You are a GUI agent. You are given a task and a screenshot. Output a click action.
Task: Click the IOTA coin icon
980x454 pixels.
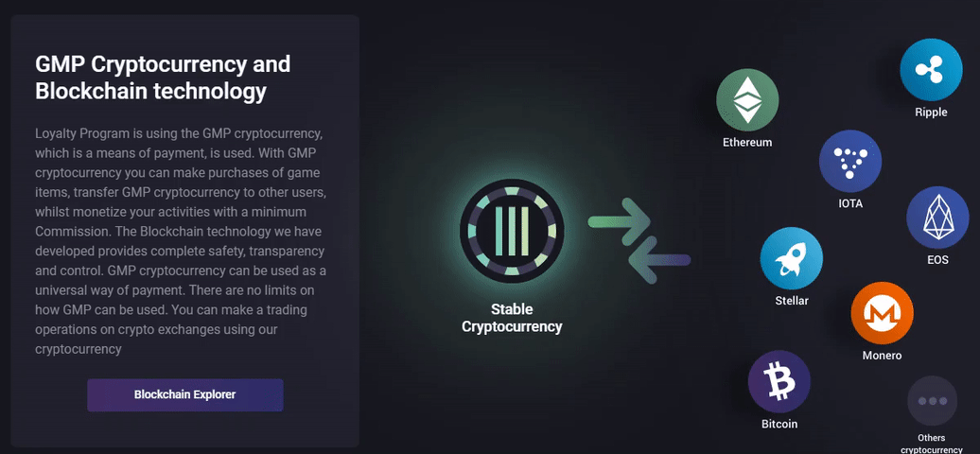[x=850, y=161]
